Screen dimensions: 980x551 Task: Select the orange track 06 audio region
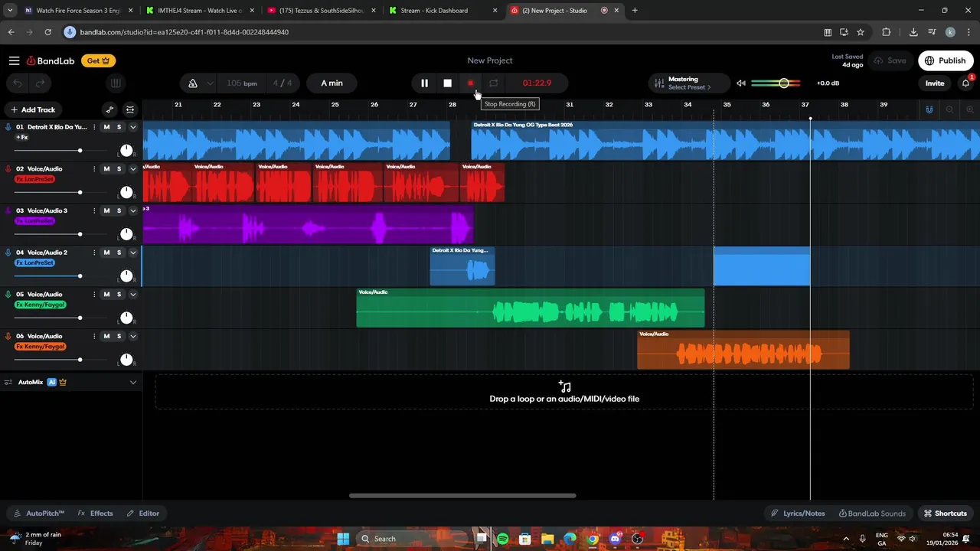(x=743, y=350)
